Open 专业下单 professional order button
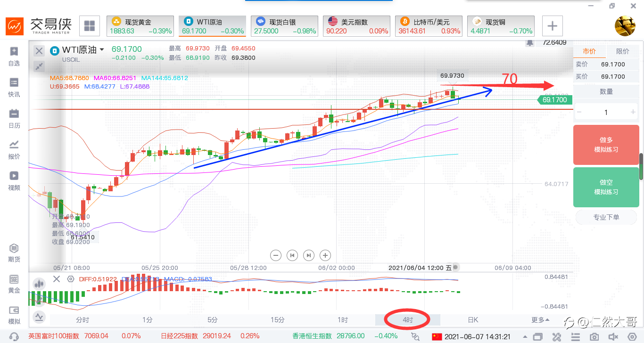This screenshot has height=343, width=644. pos(606,217)
